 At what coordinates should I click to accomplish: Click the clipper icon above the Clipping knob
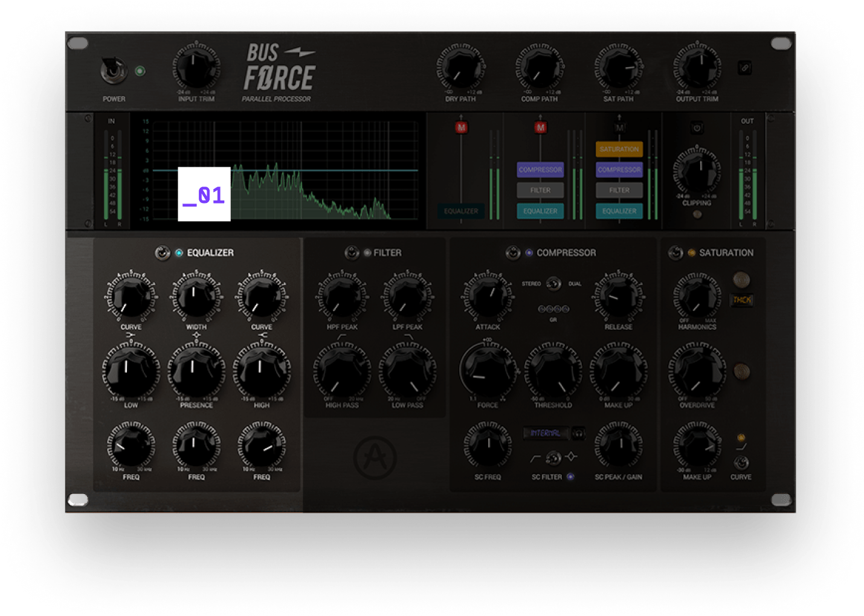(x=698, y=128)
